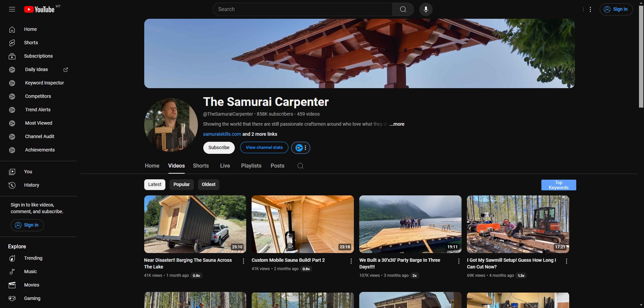The image size is (644, 308).
Task: Click the Subscribe button
Action: point(219,148)
